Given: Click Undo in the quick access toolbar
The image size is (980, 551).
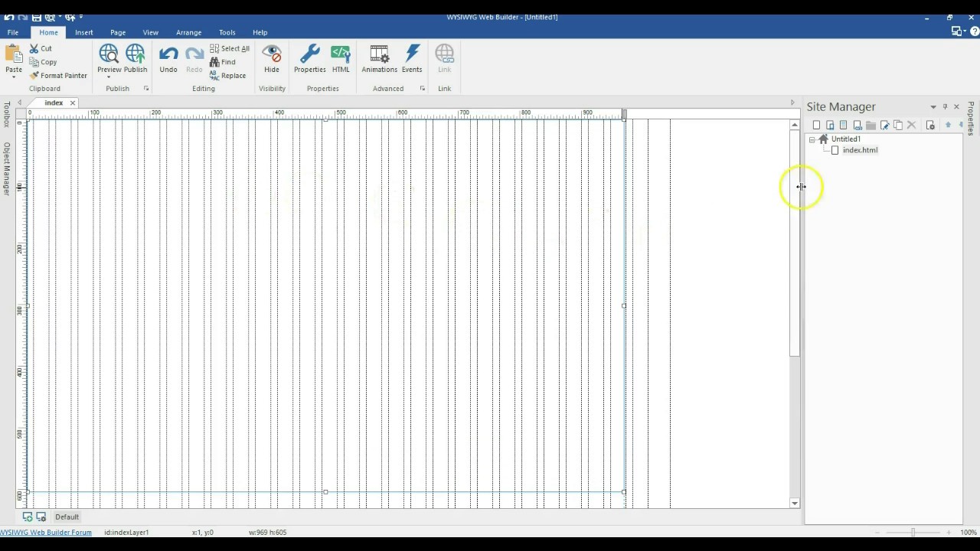Looking at the screenshot, I should point(9,17).
